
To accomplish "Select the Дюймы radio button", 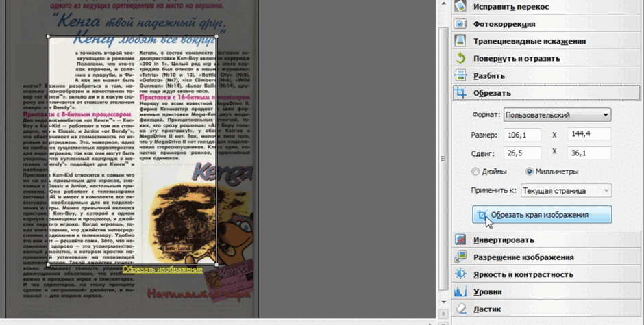I will tap(475, 172).
